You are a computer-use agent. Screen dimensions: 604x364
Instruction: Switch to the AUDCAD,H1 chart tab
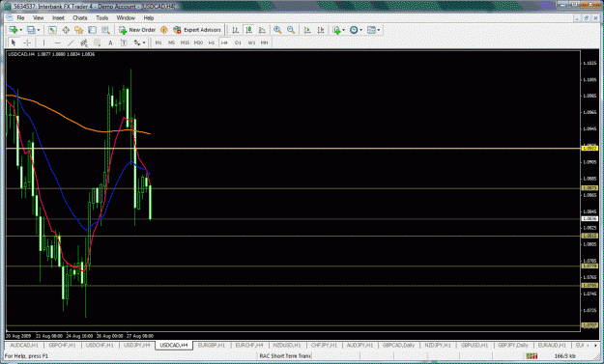(24, 346)
